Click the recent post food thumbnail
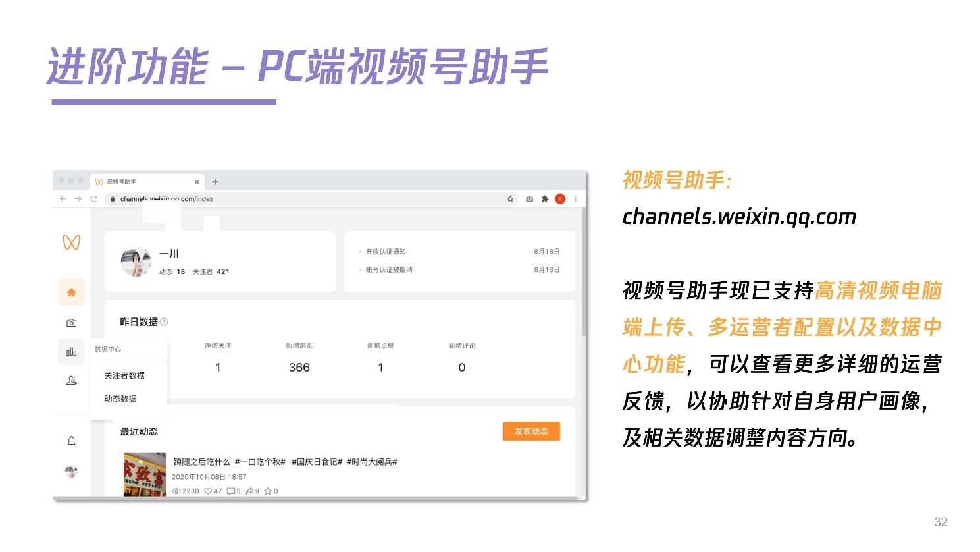 [145, 474]
